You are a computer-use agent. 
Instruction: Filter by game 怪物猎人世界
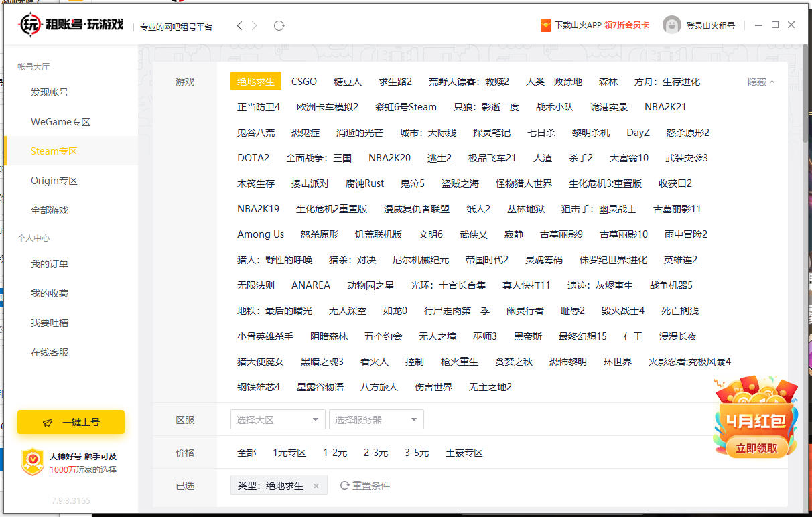524,183
